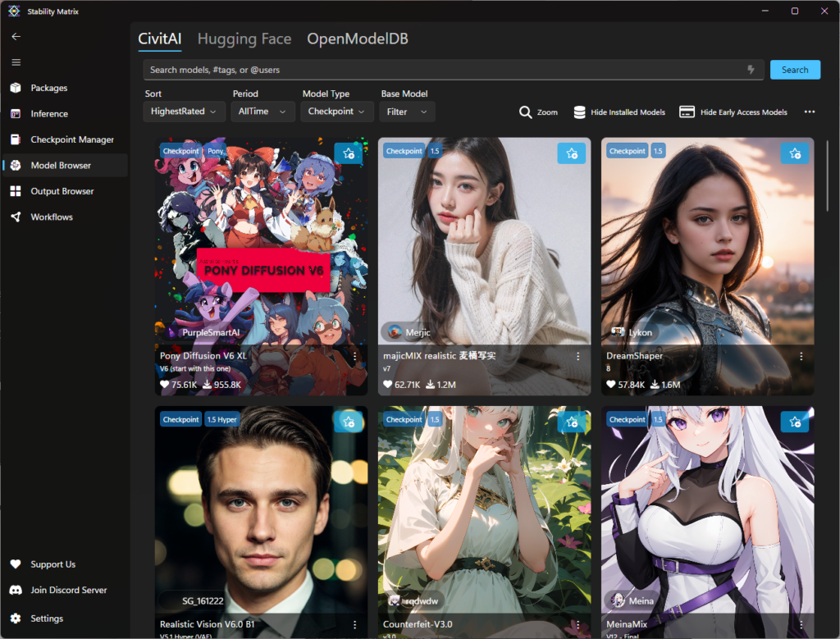Screen dimensions: 840x639
Task: Click the back arrow in the sidebar
Action: point(16,36)
